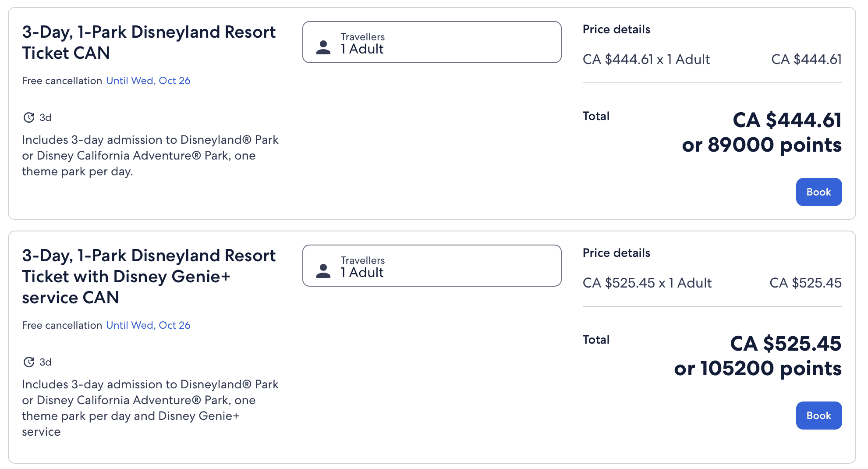Click the 3d duration clock icon on Genie+ ticket
Screen dimensions: 868x469
(29, 362)
